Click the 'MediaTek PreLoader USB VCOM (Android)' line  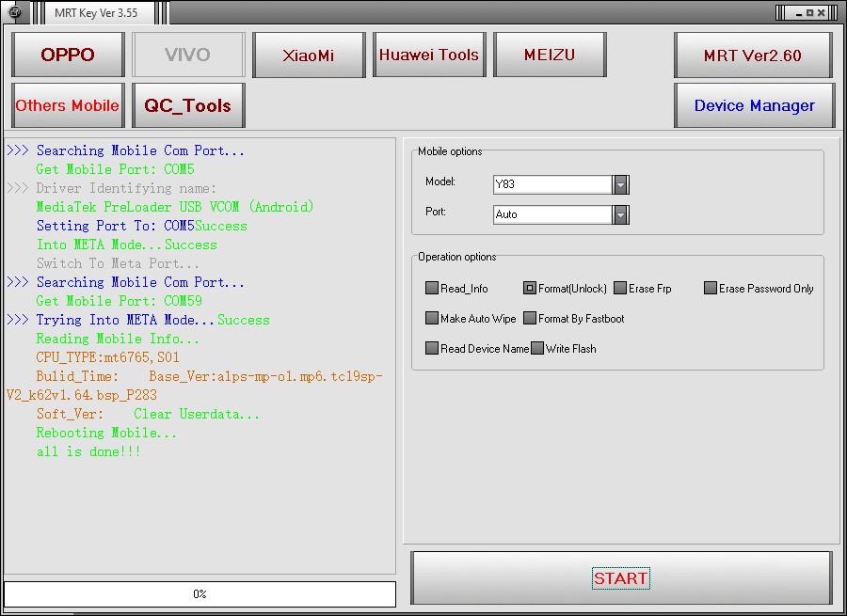pos(174,207)
